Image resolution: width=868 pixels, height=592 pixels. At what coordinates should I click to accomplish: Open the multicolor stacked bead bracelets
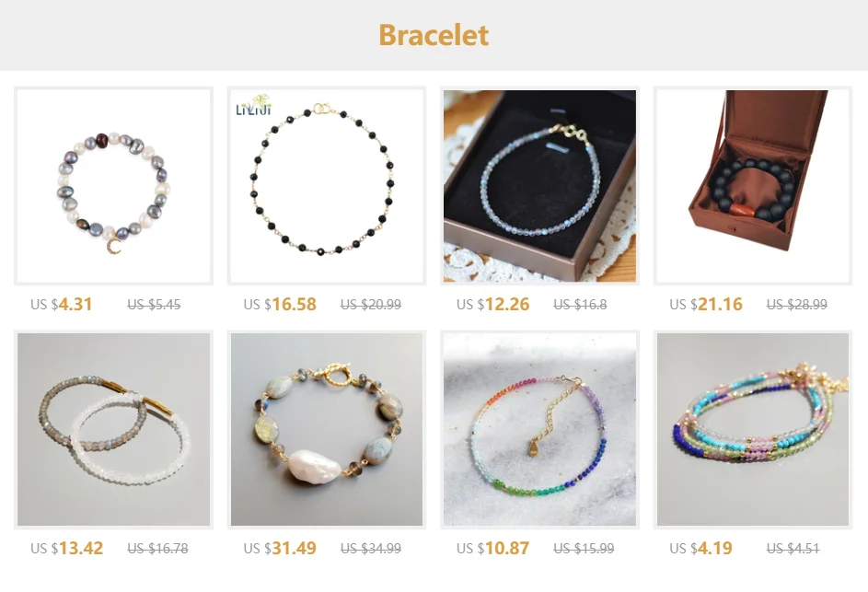point(753,430)
